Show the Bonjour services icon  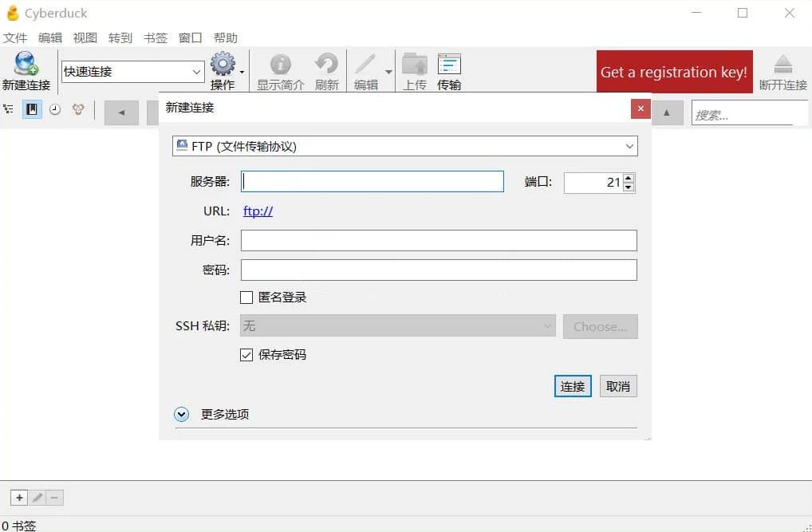(78, 109)
